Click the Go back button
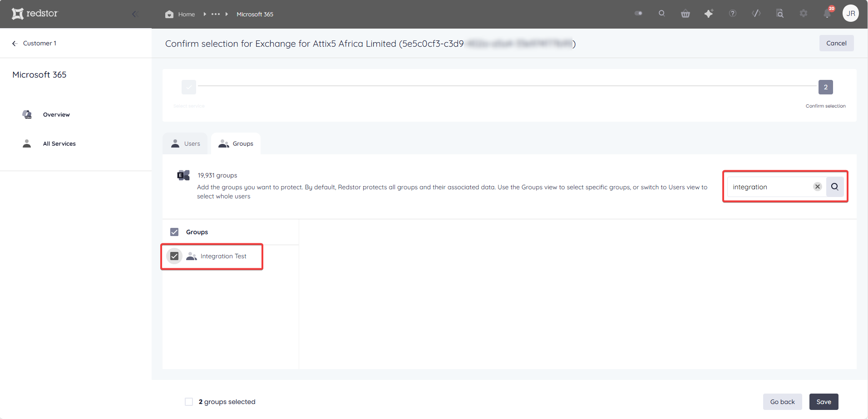The height and width of the screenshot is (419, 868). point(783,402)
